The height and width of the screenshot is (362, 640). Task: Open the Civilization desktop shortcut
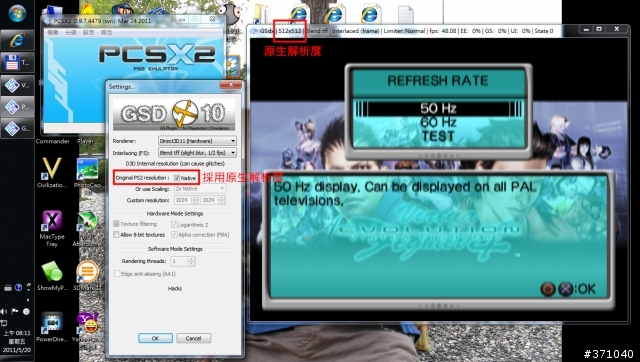(x=52, y=173)
